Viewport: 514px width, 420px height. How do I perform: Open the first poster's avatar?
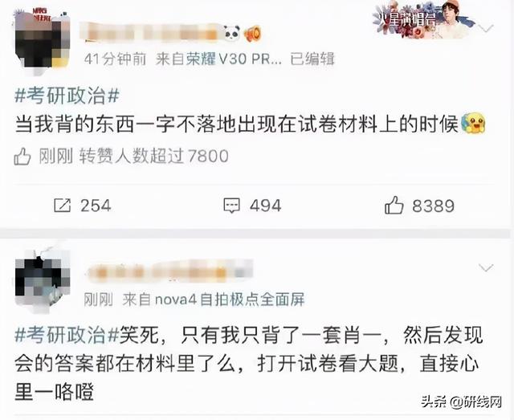coord(43,38)
